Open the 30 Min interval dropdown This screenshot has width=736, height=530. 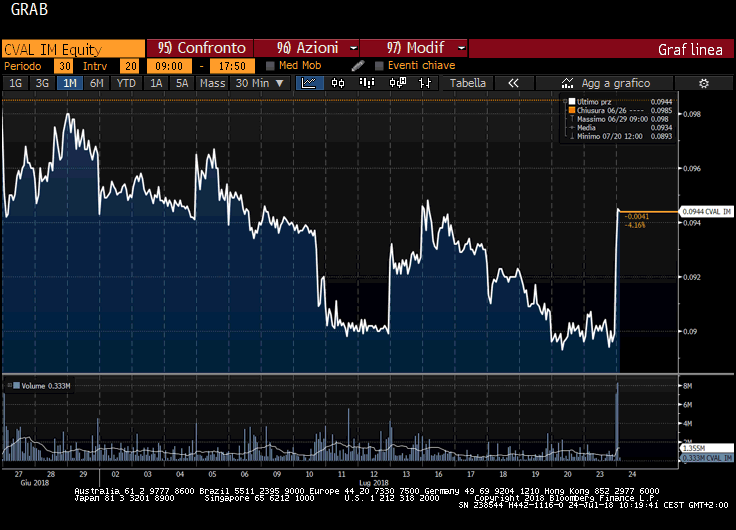tap(260, 83)
